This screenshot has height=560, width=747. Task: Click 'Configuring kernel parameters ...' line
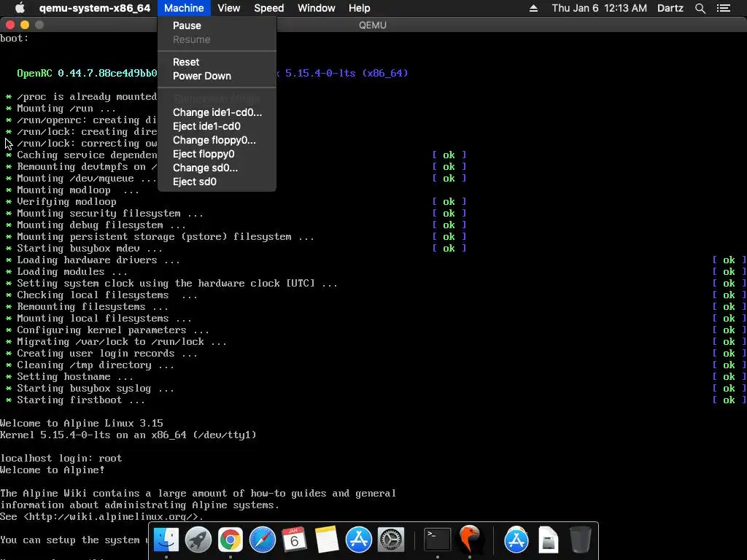113,330
